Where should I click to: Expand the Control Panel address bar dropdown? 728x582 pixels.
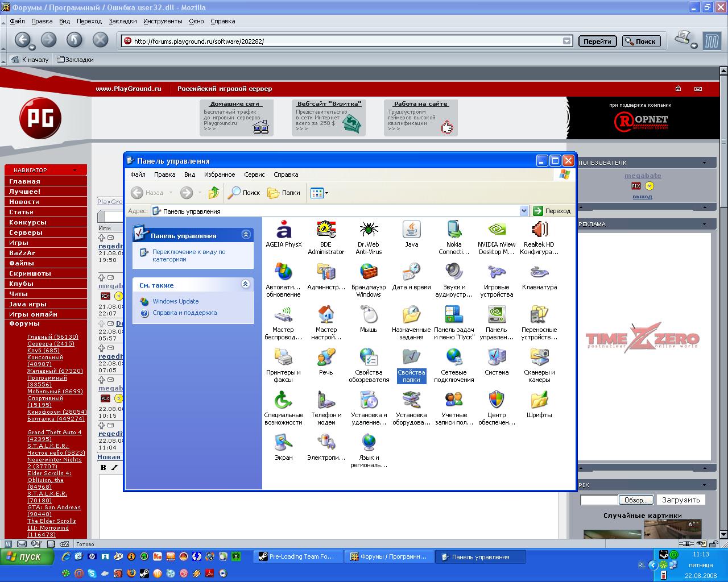point(524,211)
